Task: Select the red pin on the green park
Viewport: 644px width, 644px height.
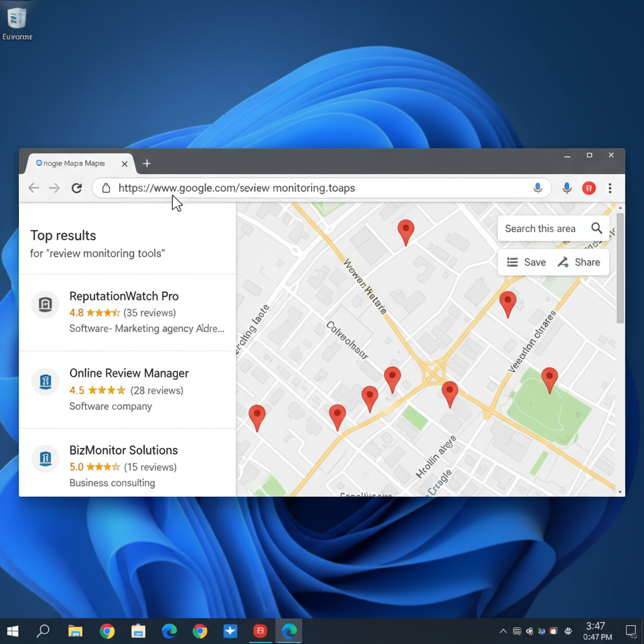Action: (x=550, y=380)
